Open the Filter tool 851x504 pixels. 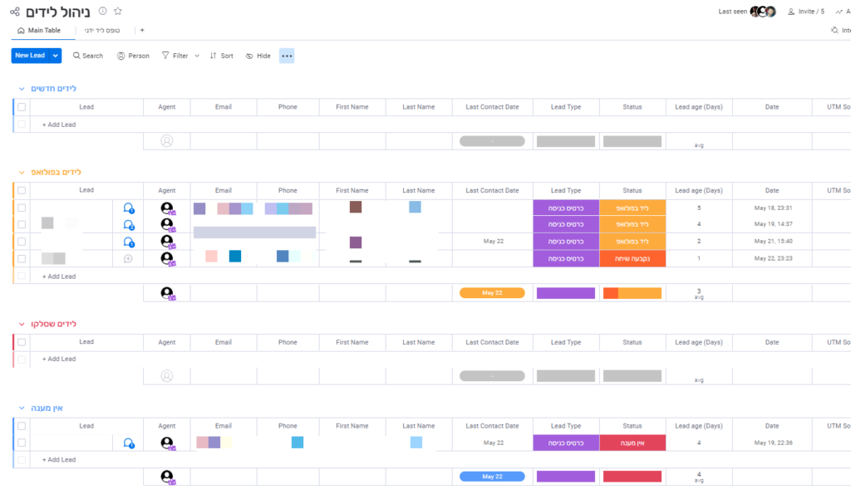[x=175, y=56]
